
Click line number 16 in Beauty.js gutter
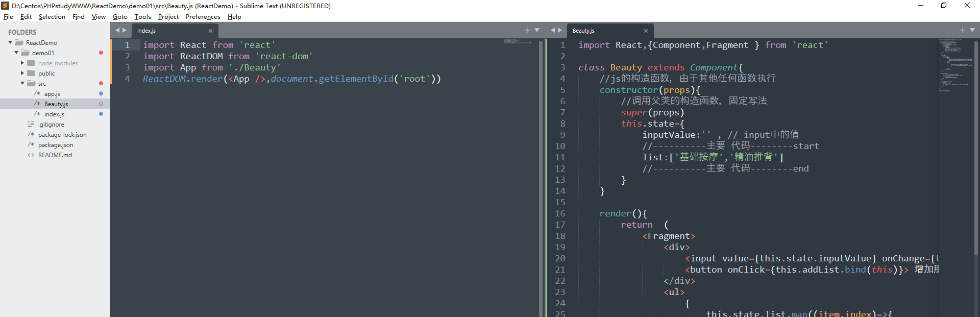(x=560, y=213)
